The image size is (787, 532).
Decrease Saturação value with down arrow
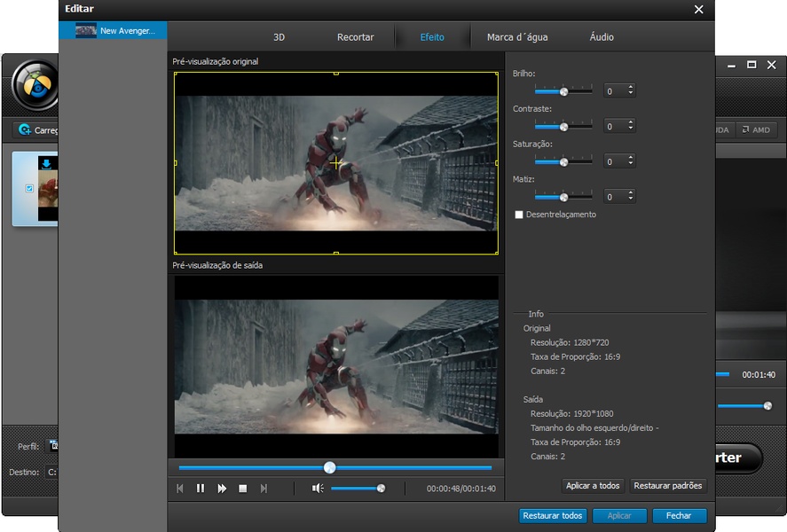[631, 164]
